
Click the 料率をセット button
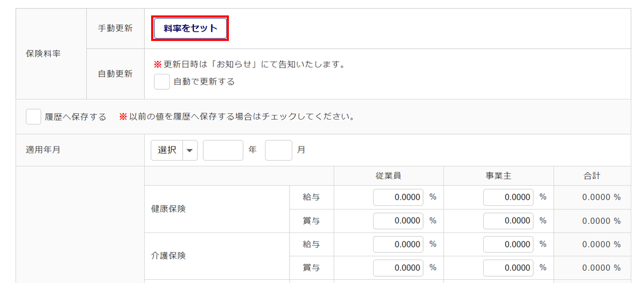[191, 28]
